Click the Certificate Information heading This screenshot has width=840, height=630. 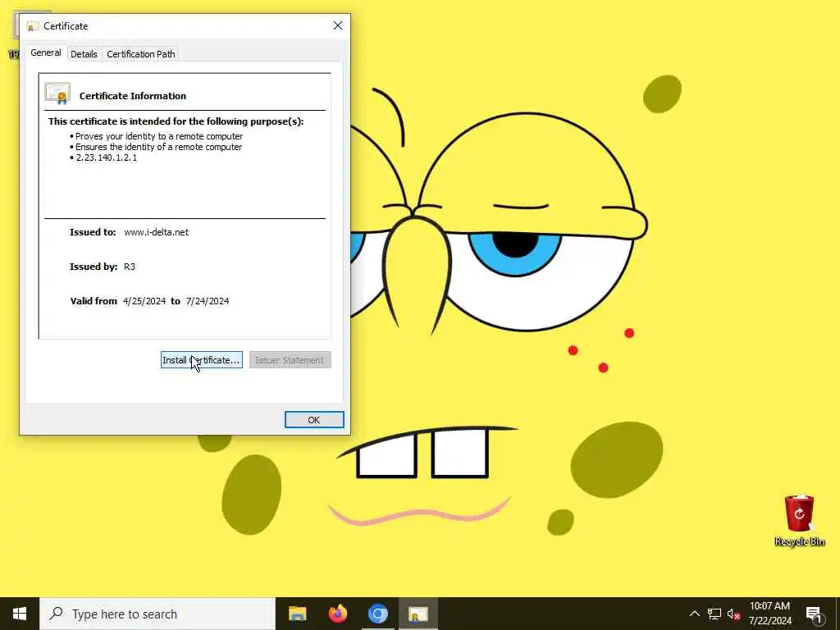[133, 96]
